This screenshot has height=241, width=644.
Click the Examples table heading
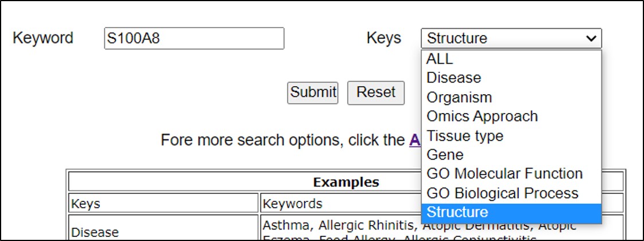pyautogui.click(x=346, y=182)
